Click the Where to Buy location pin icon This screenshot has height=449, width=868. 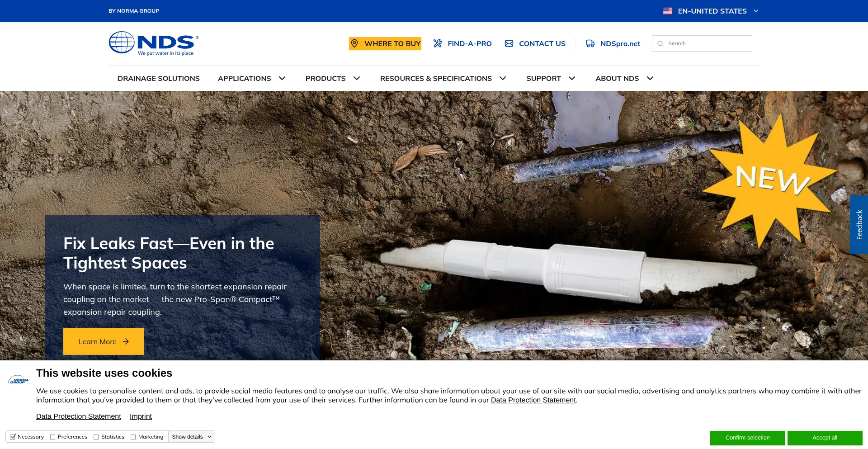(x=354, y=43)
